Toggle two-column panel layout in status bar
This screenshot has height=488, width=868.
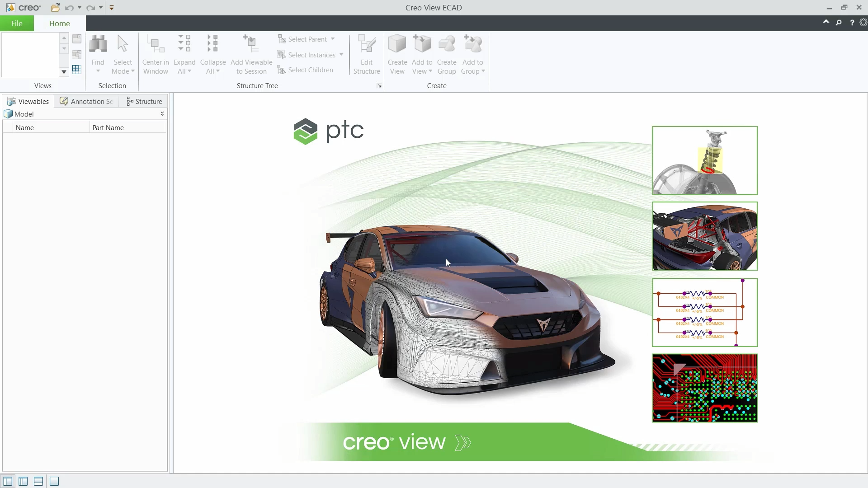(x=23, y=481)
